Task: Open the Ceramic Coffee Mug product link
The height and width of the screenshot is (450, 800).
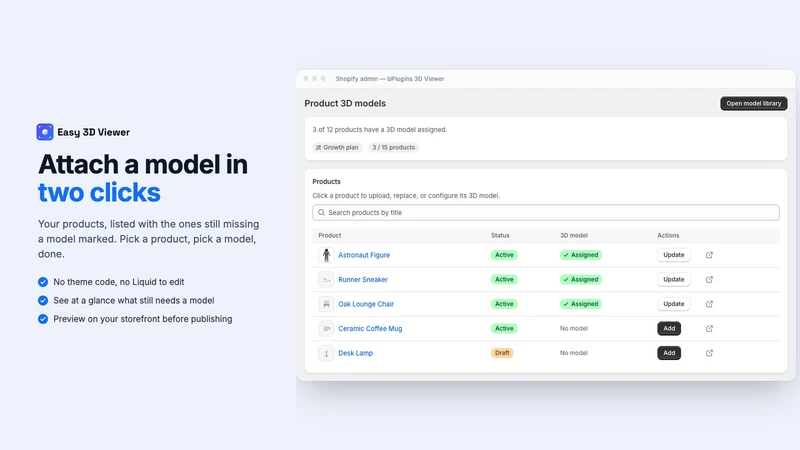Action: pos(370,329)
